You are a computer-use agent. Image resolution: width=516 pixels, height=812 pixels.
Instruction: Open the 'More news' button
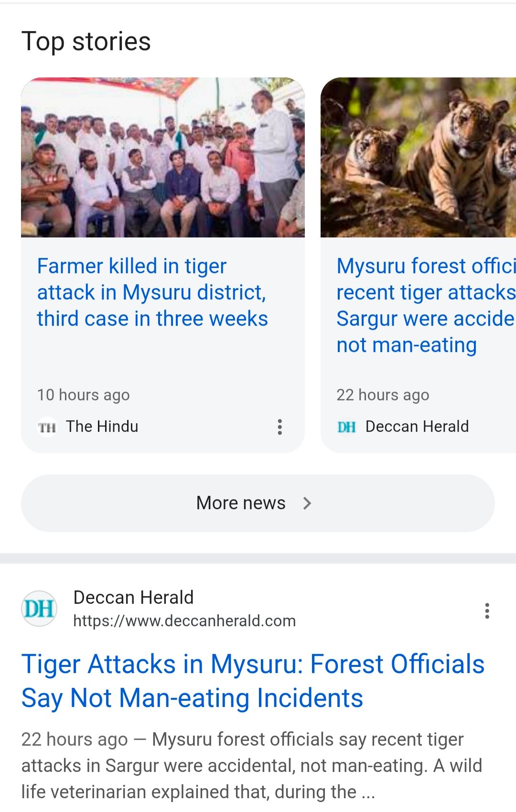[241, 503]
